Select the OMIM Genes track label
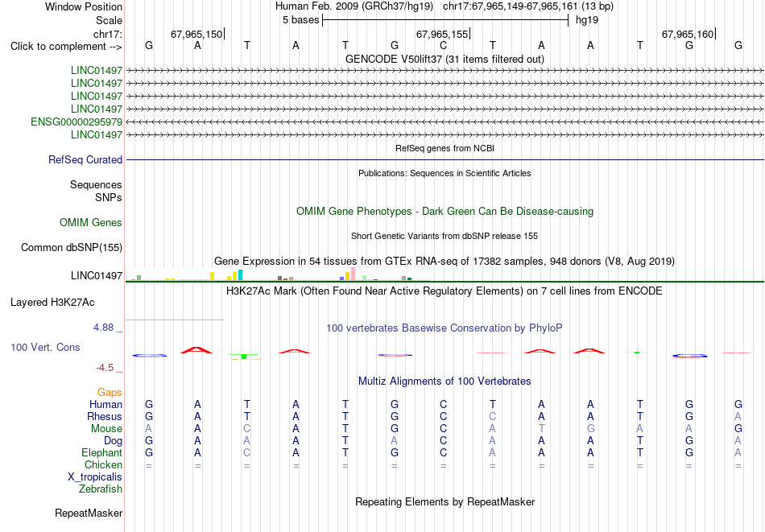This screenshot has height=532, width=765. click(x=91, y=223)
